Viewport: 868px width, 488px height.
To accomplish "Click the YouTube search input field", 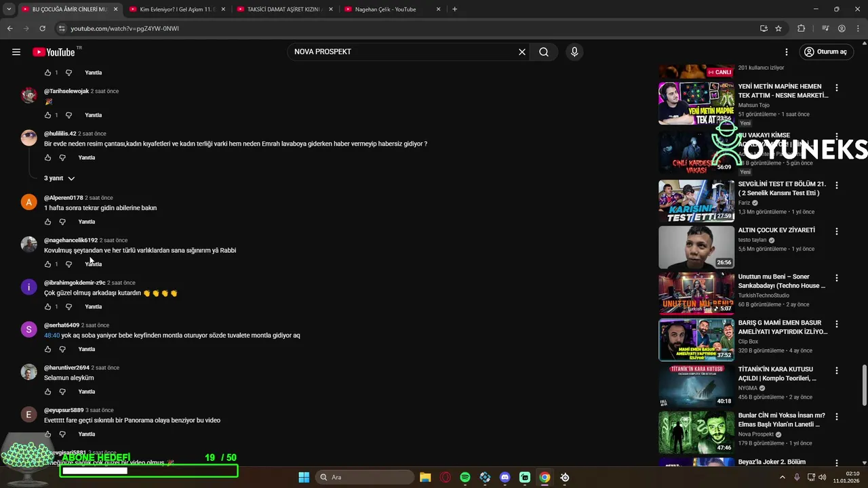I will [x=403, y=52].
